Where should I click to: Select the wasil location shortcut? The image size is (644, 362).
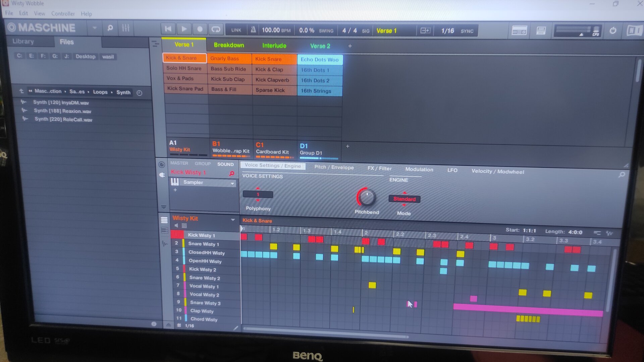108,57
